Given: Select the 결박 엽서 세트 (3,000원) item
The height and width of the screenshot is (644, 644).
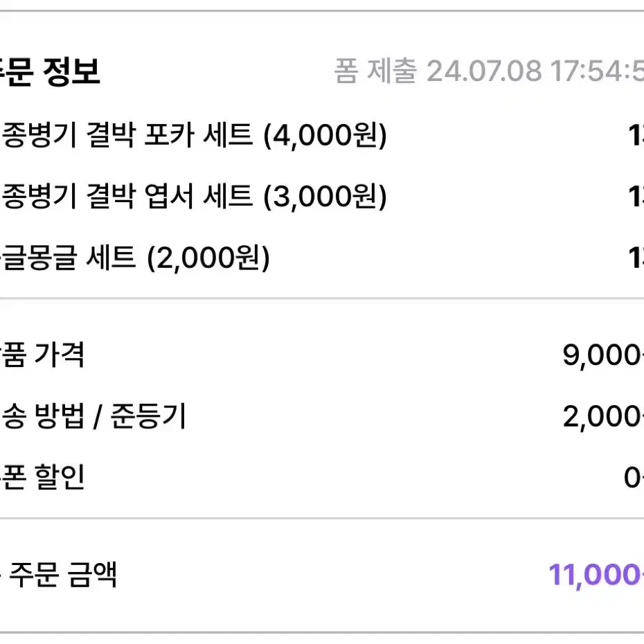Looking at the screenshot, I should click(x=193, y=196).
